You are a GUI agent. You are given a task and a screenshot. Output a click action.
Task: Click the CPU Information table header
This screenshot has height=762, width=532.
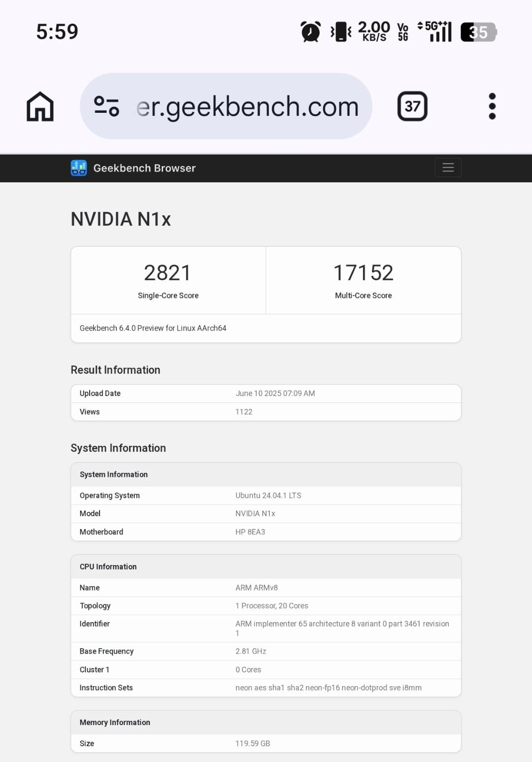pyautogui.click(x=266, y=567)
